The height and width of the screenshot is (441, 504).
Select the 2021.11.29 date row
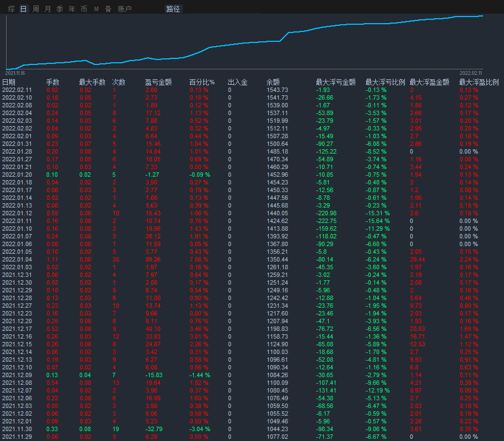17,437
